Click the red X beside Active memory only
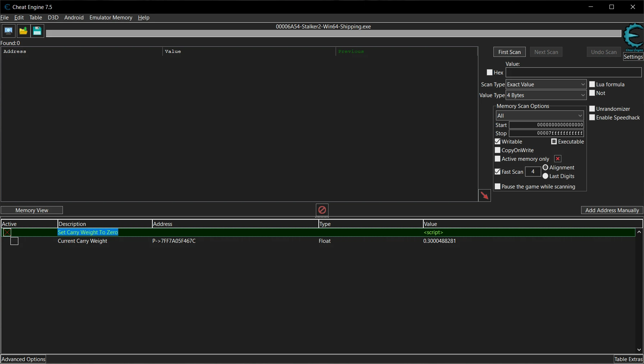 click(558, 159)
